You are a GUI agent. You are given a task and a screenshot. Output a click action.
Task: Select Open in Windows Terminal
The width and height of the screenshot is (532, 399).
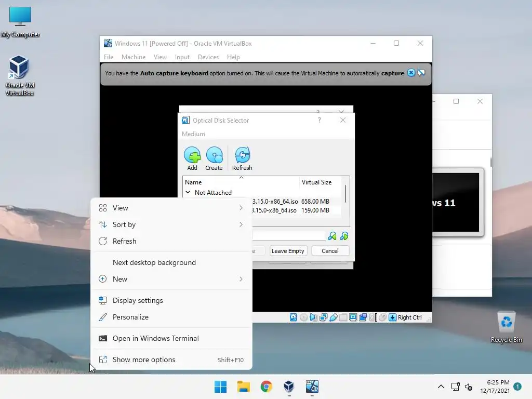click(171, 338)
